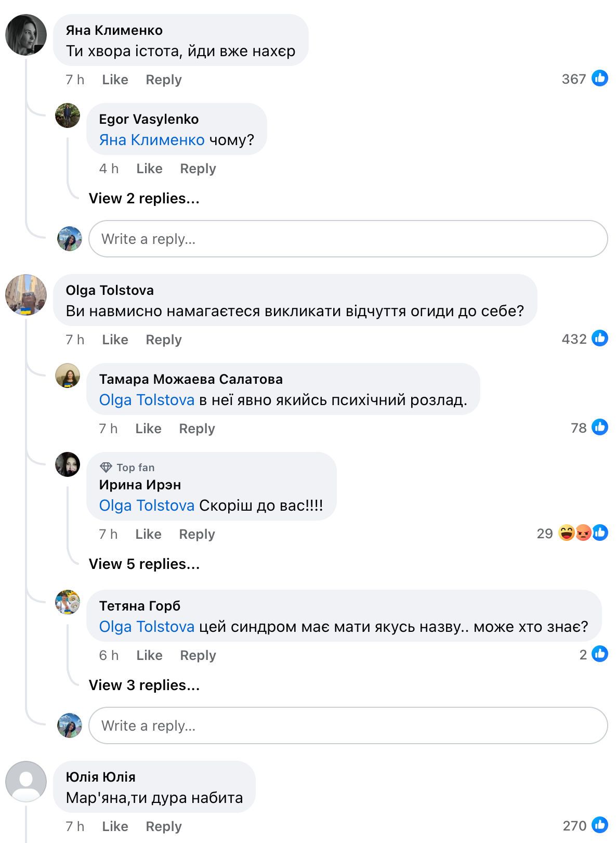Image resolution: width=616 pixels, height=843 pixels.
Task: Open reactions on Тамара Можаева Салатова's comment
Action: point(600,427)
